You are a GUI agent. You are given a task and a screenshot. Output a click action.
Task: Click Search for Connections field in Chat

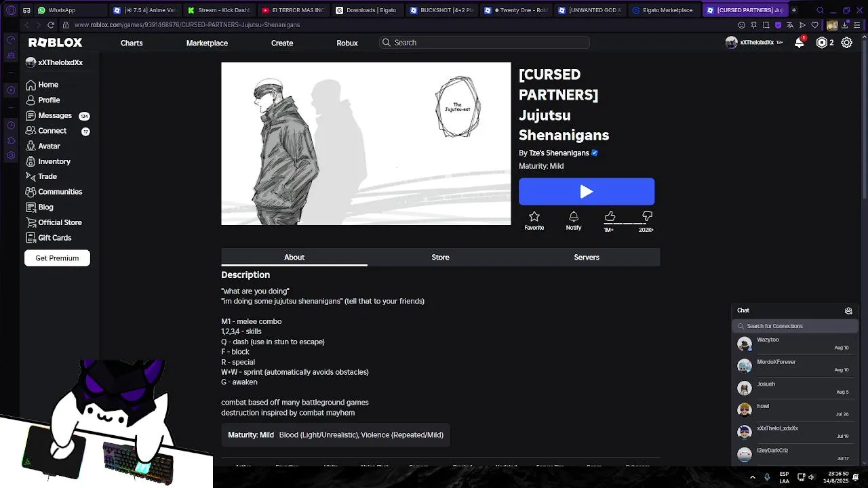795,326
